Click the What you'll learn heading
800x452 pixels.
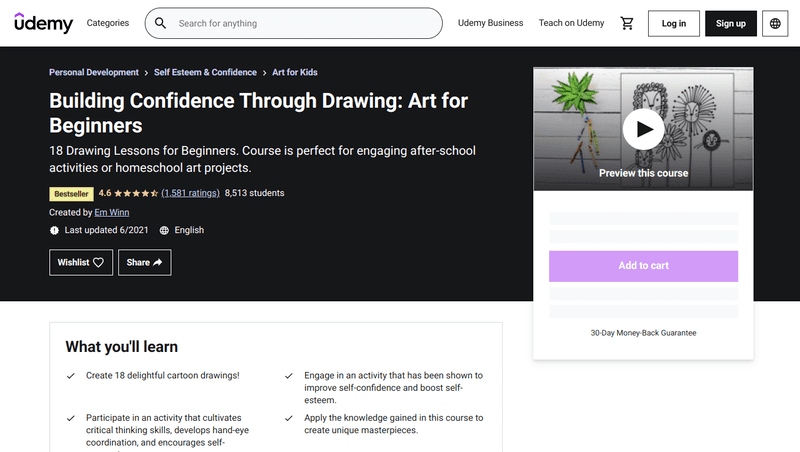coord(121,346)
